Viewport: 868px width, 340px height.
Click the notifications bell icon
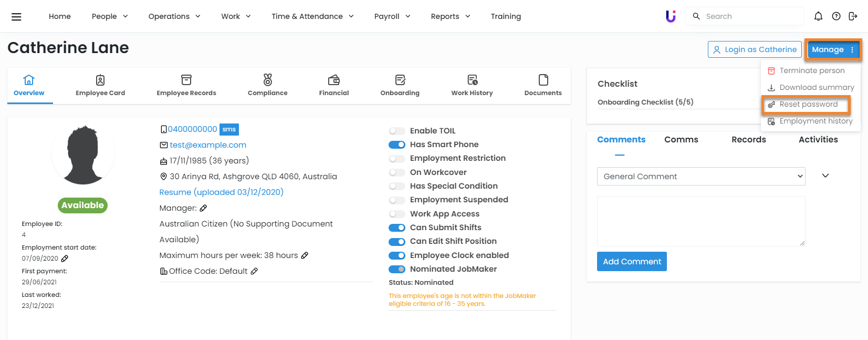click(x=818, y=16)
